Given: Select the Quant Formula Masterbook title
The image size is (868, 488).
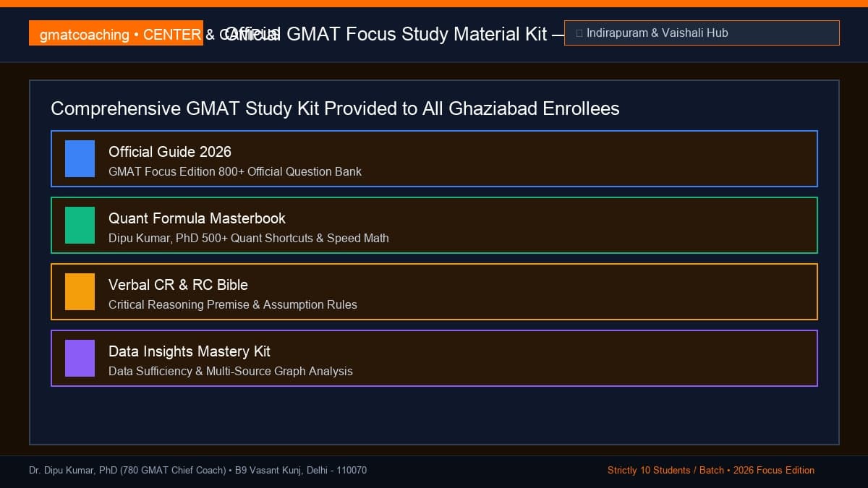Looking at the screenshot, I should click(197, 218).
